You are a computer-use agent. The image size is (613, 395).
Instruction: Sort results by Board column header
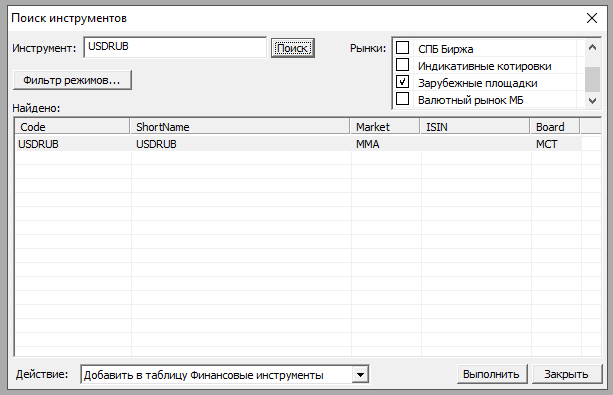555,127
